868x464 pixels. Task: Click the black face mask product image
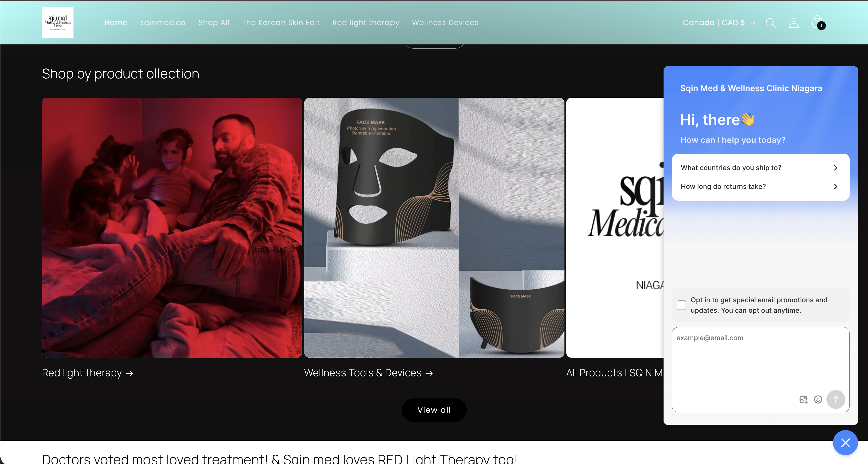coord(434,228)
